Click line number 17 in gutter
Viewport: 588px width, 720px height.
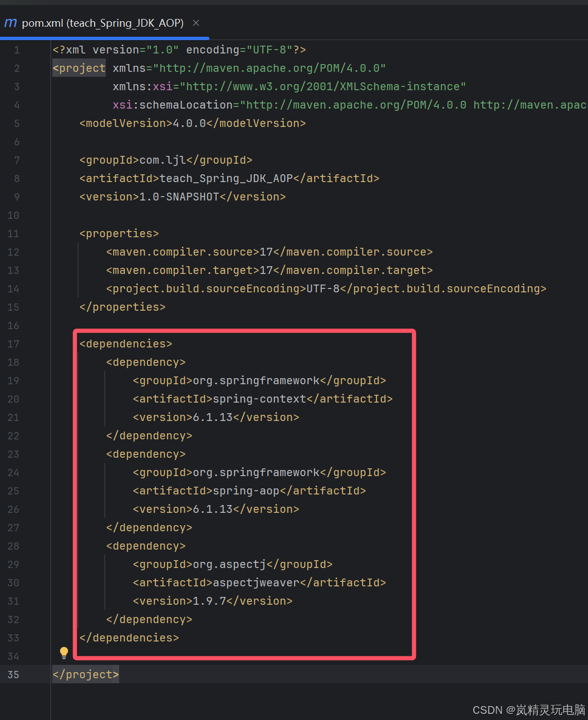point(13,344)
